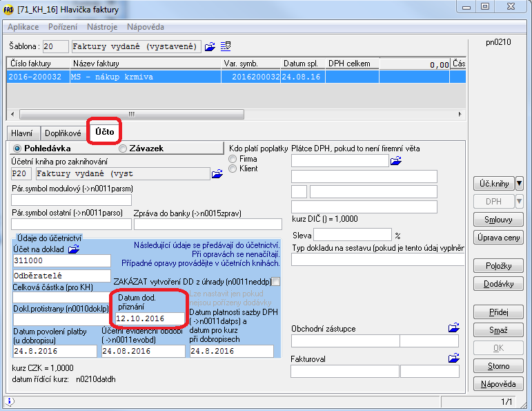Click Pár.symbol ostatní input field
Viewport: 532px width, 411px height.
(x=71, y=224)
